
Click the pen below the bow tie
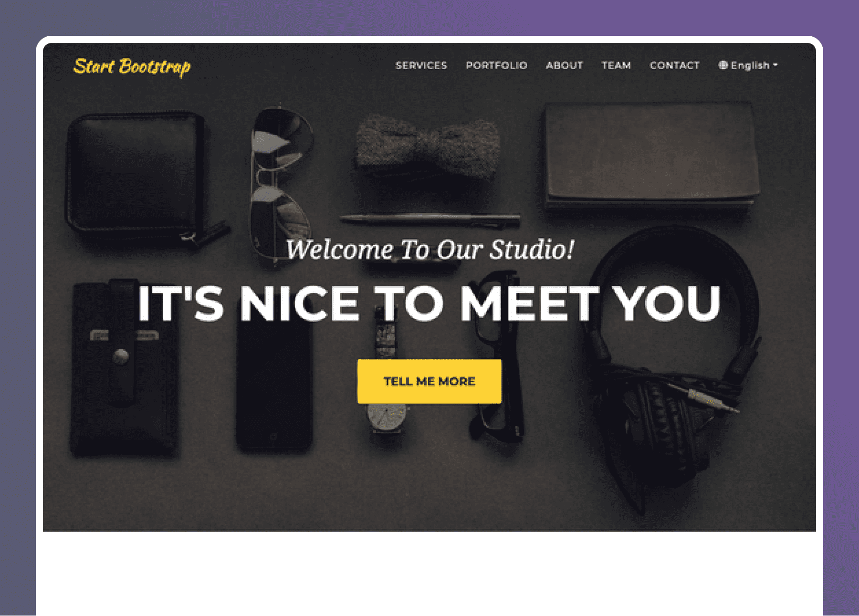click(x=429, y=219)
